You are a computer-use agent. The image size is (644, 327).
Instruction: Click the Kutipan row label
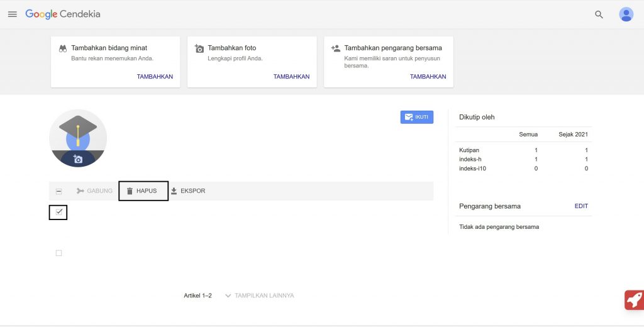(x=469, y=150)
